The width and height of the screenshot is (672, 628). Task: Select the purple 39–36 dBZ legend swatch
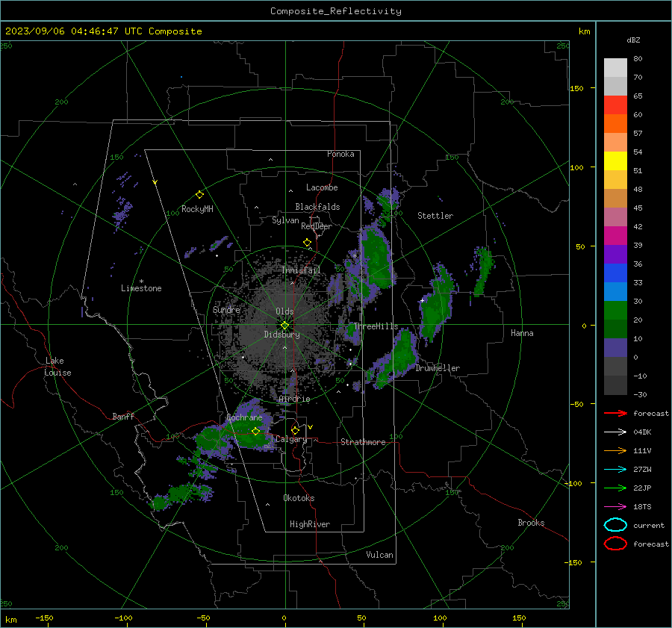(x=615, y=254)
